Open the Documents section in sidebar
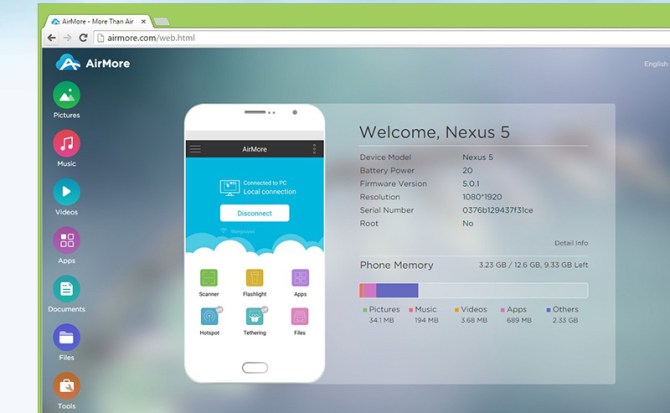Image resolution: width=670 pixels, height=413 pixels. [67, 294]
